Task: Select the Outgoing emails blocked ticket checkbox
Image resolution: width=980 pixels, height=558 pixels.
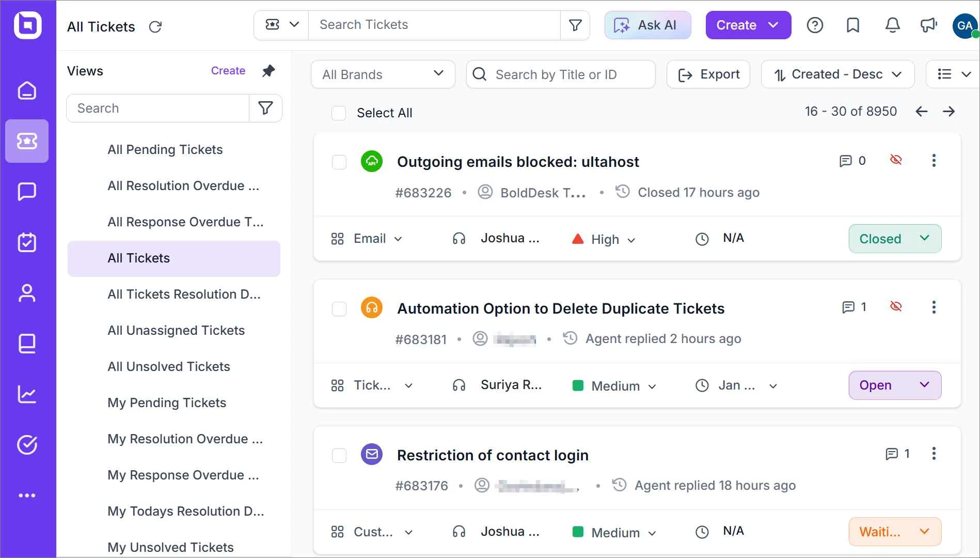Action: pyautogui.click(x=339, y=162)
